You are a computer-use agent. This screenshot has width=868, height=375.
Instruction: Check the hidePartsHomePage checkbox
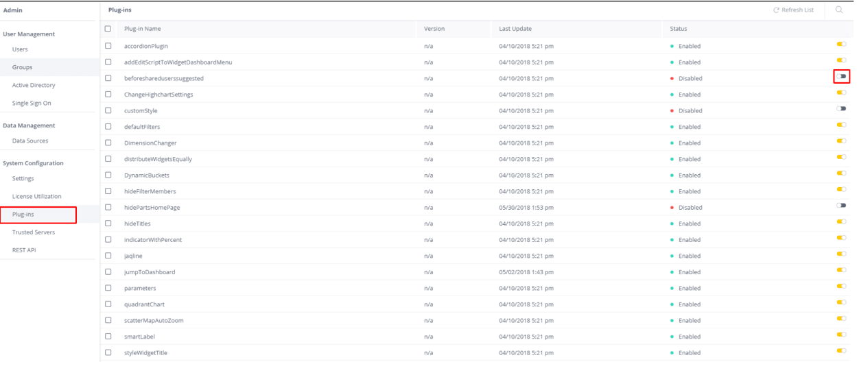108,207
